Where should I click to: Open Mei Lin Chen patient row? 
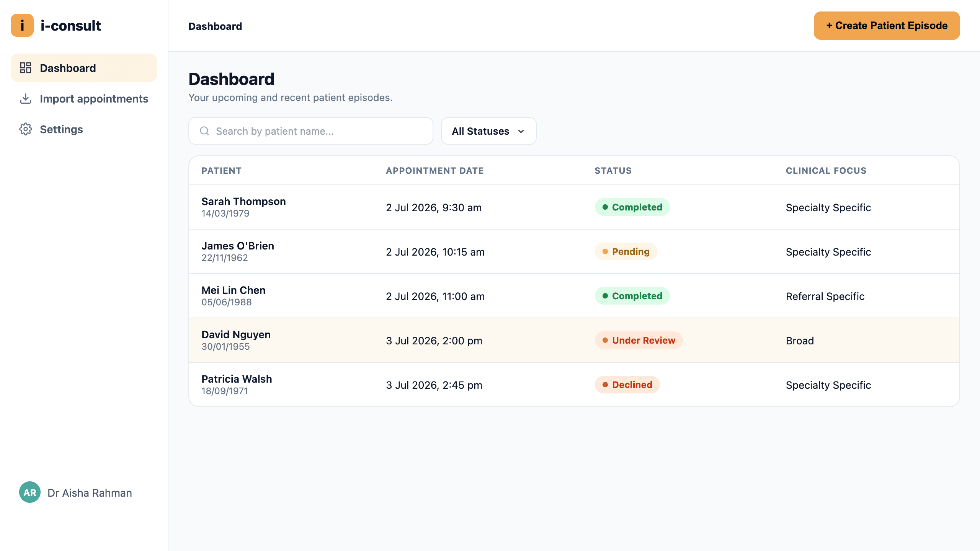click(574, 296)
